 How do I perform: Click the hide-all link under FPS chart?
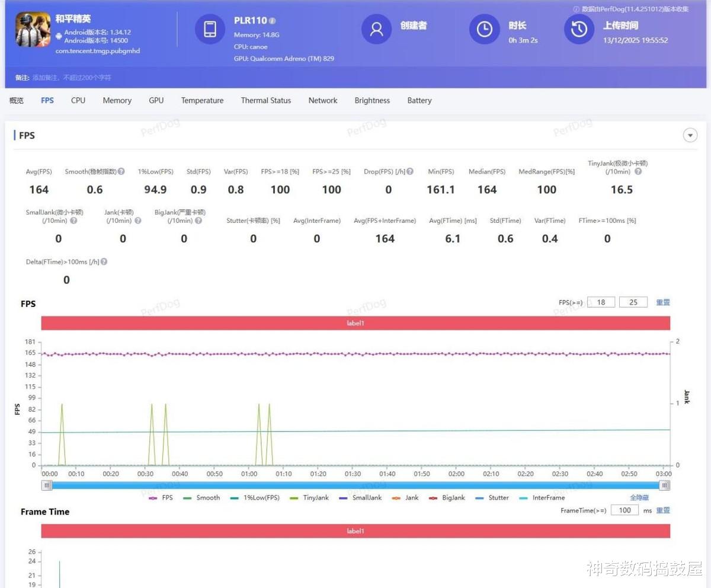639,498
